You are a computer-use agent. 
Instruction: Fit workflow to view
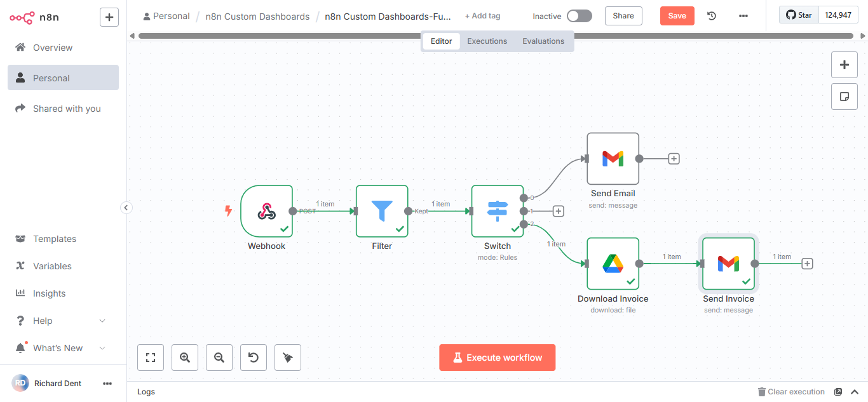(x=151, y=358)
